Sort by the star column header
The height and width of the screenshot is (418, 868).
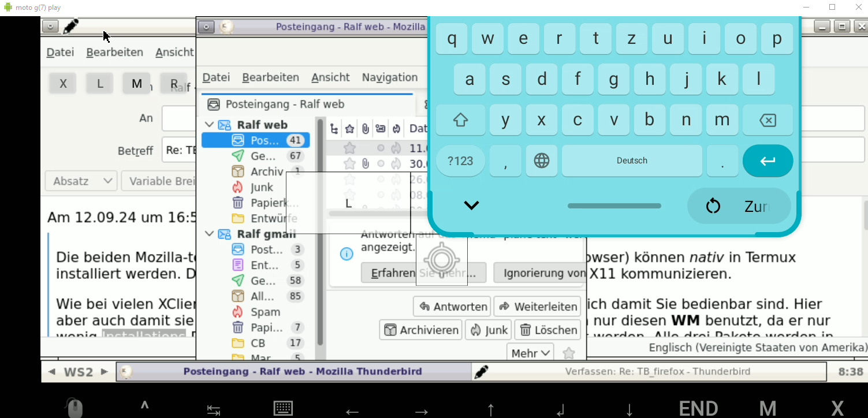pyautogui.click(x=349, y=128)
